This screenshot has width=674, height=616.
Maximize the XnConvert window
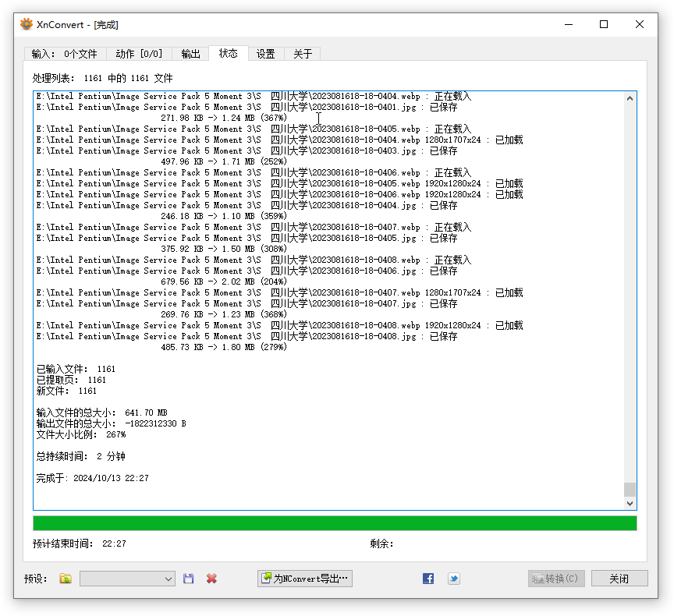(x=604, y=24)
